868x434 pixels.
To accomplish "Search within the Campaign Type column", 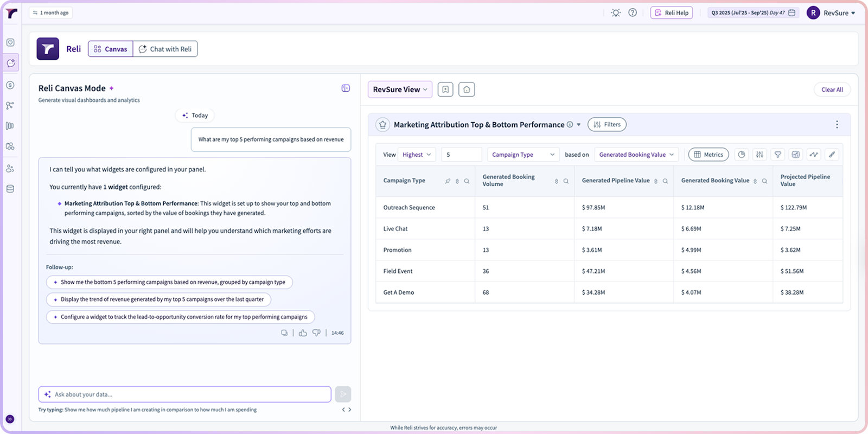I will [x=467, y=181].
